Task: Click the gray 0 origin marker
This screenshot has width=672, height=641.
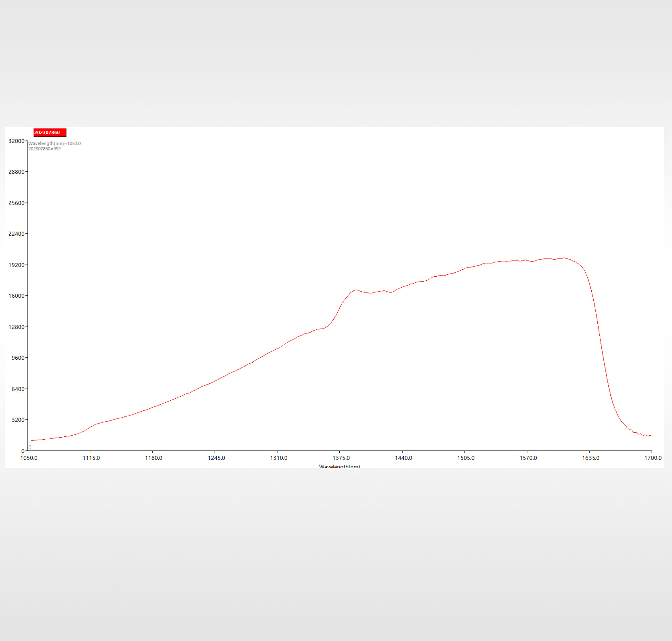Action: 30,447
